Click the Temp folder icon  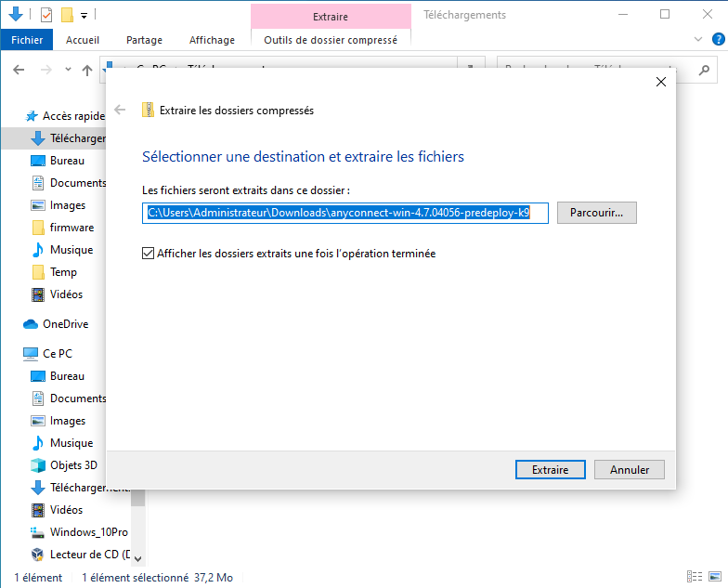(38, 272)
